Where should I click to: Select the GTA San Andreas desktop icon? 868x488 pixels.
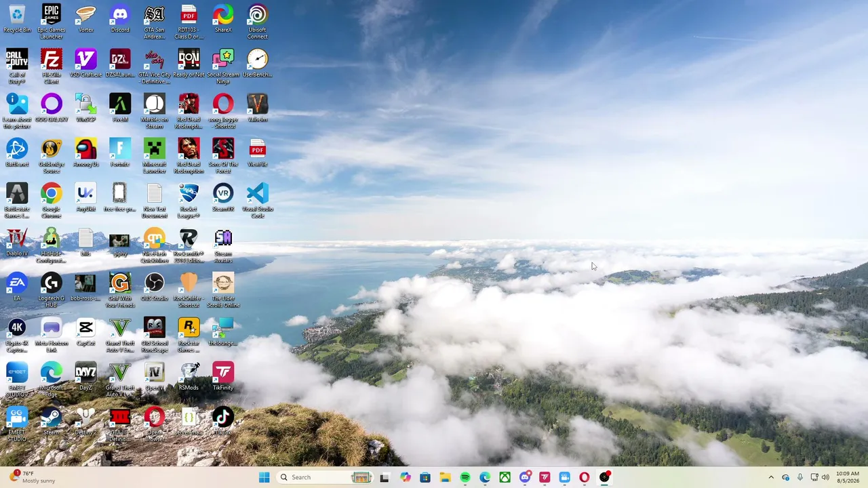tap(155, 22)
